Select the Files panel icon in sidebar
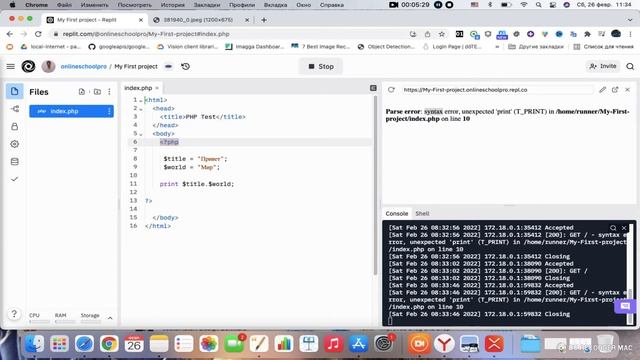The width and height of the screenshot is (640, 360). tap(15, 91)
